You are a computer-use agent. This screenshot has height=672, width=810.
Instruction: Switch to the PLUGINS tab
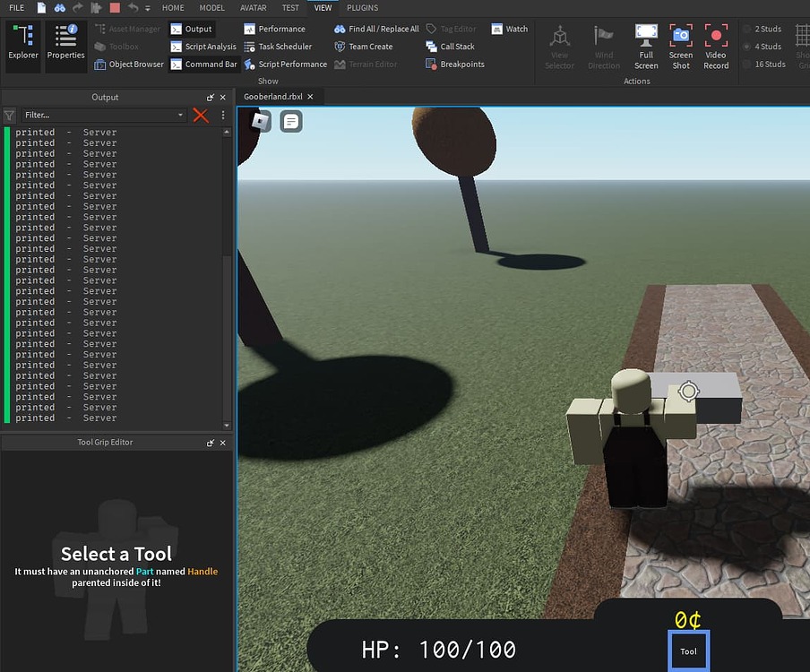(x=362, y=8)
